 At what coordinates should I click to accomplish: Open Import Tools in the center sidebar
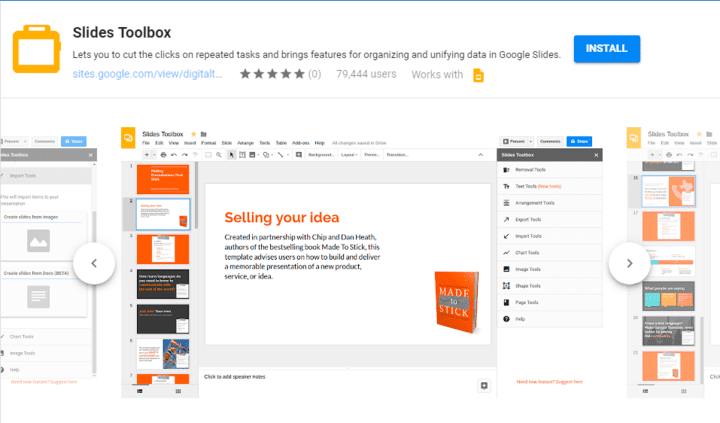(x=550, y=236)
